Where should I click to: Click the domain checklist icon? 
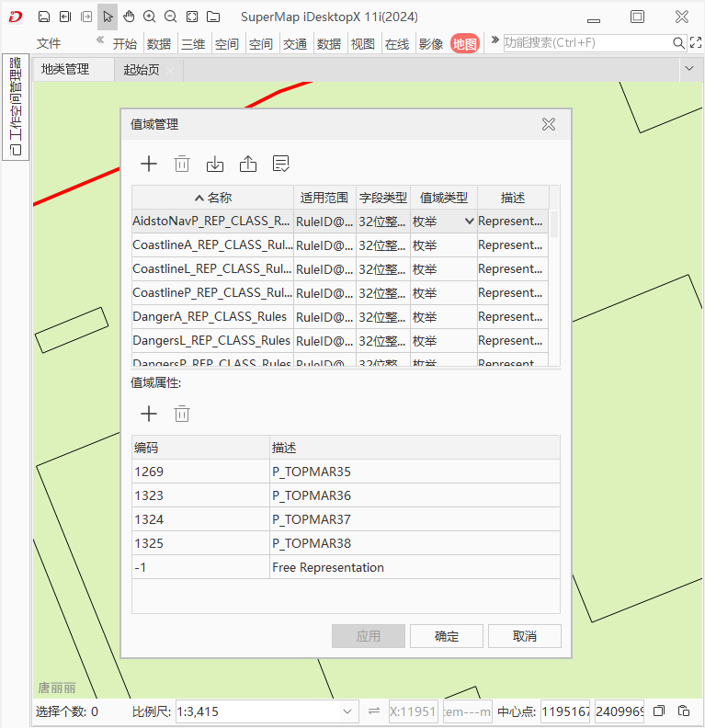281,164
